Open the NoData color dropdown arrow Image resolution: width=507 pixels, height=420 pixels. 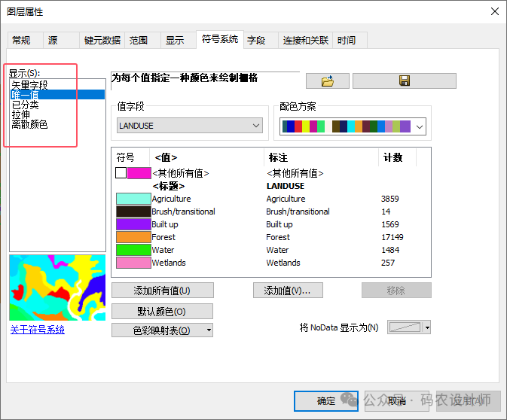(427, 327)
